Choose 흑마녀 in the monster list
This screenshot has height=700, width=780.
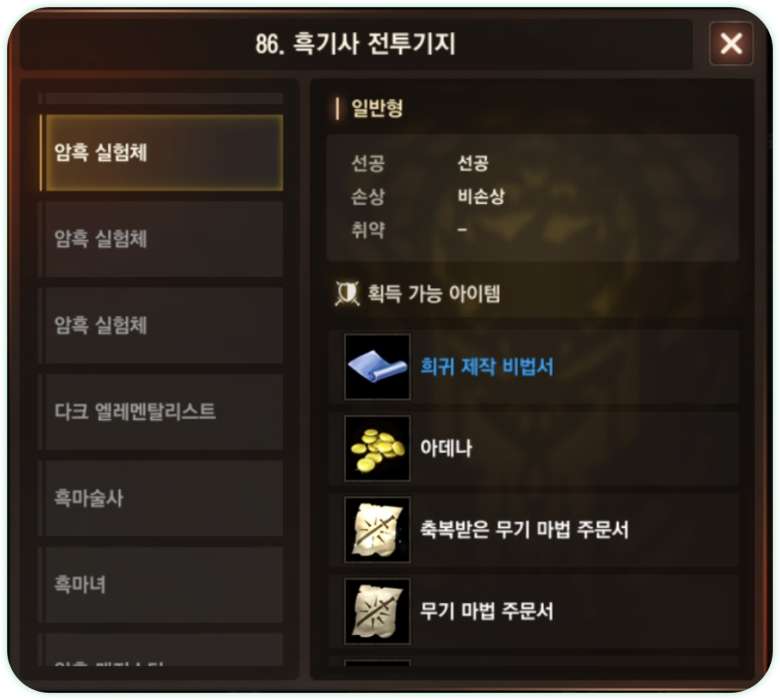(x=161, y=584)
